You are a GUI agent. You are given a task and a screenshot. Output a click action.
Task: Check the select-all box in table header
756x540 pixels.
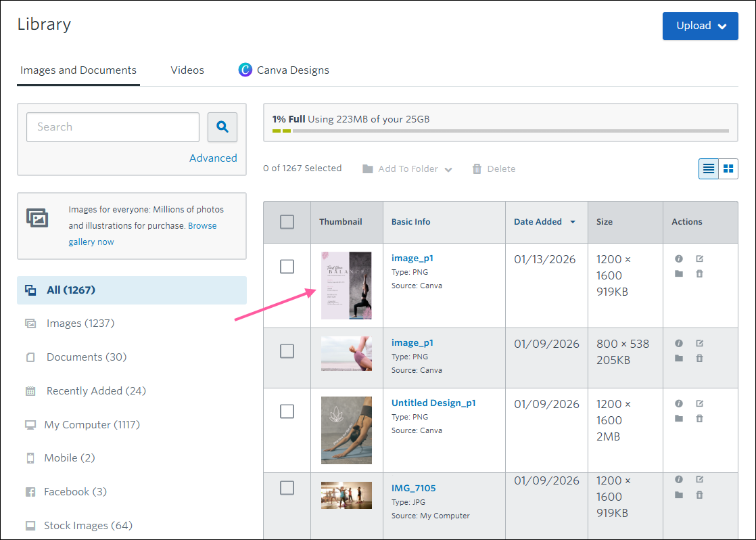pos(287,221)
